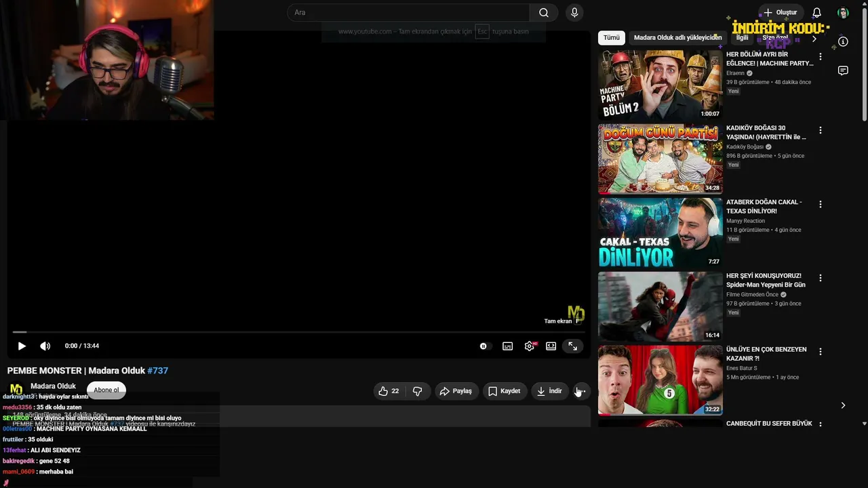The height and width of the screenshot is (488, 868).
Task: Open the Machine Party Bölüm 2 thumbnail
Action: 660,85
